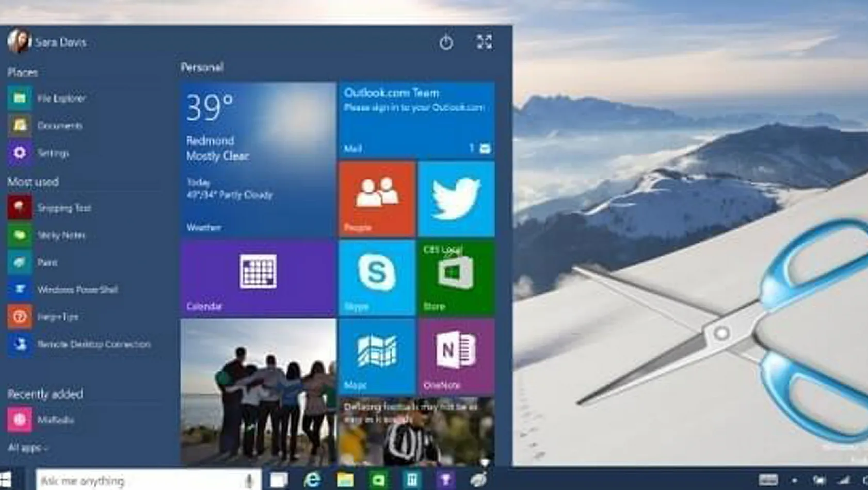Open the football news tile
868x490 pixels.
tap(416, 432)
